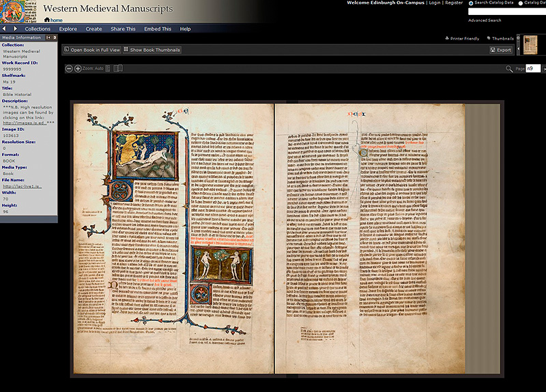This screenshot has width=546, height=392.
Task: Go forward with the right arrow
Action: click(15, 29)
